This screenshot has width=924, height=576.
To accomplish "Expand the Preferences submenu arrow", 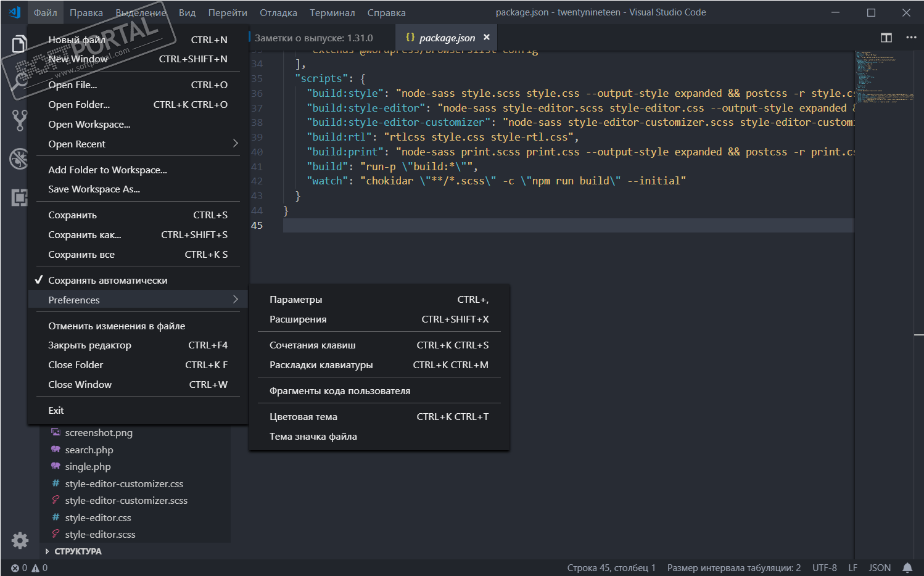I will (235, 300).
